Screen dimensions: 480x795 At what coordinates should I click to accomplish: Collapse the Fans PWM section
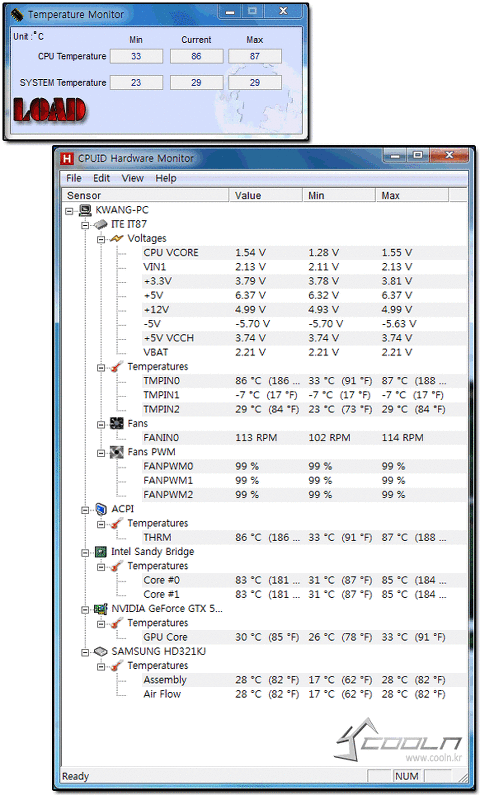101,452
